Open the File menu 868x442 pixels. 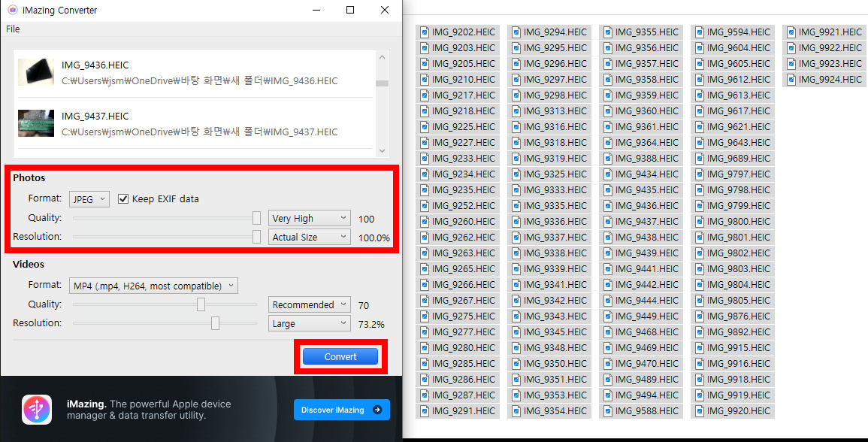tap(13, 29)
